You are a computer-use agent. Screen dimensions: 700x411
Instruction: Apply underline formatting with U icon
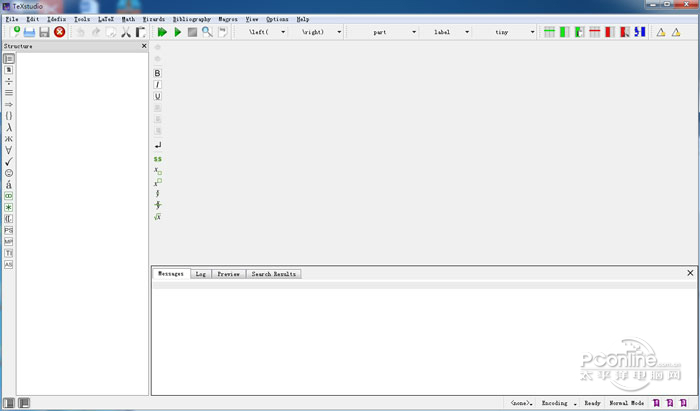coord(157,96)
